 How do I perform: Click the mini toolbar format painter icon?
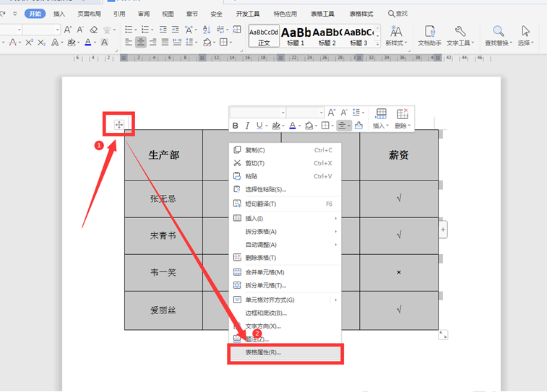click(358, 126)
